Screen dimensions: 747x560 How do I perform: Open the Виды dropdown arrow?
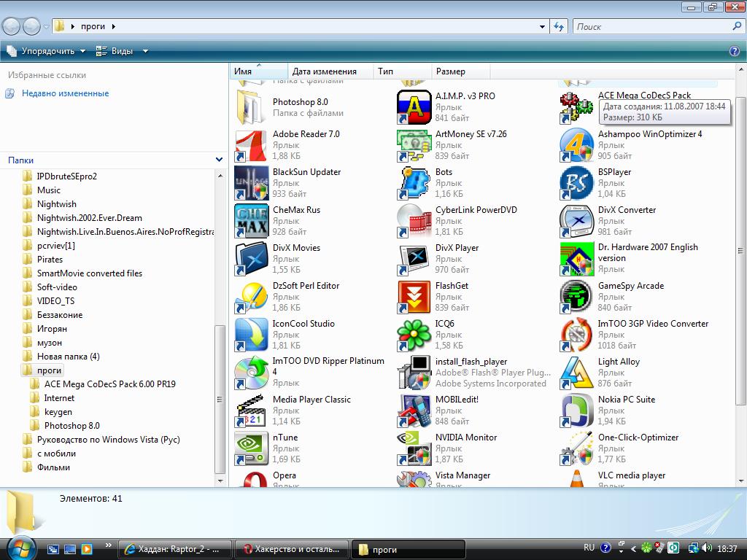145,51
